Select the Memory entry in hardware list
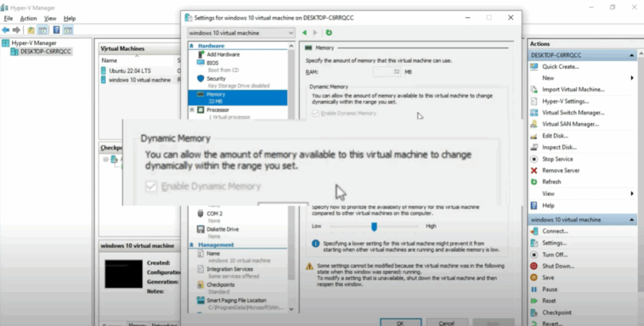This screenshot has width=644, height=326. point(238,98)
